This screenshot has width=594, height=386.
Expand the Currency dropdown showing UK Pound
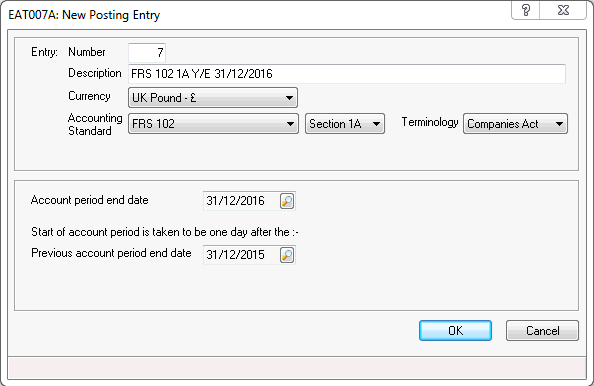click(x=213, y=98)
